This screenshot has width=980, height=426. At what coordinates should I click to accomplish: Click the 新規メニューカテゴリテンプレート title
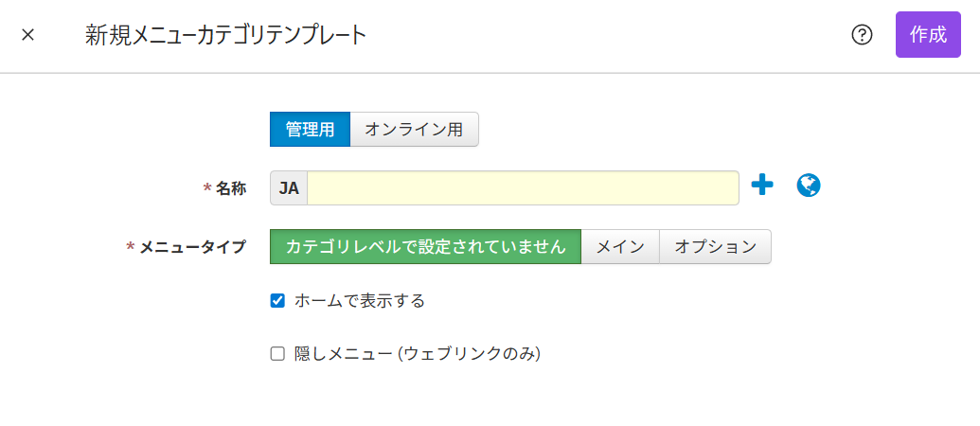225,36
